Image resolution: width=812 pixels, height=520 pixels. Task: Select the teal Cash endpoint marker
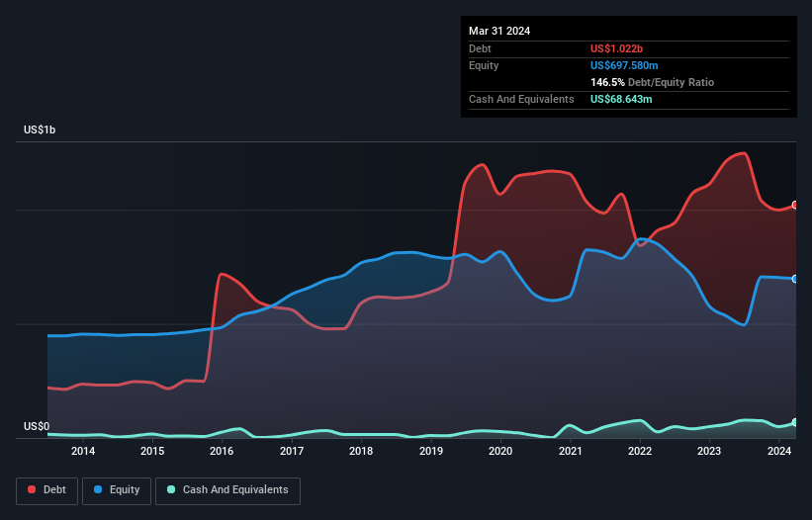pyautogui.click(x=795, y=423)
